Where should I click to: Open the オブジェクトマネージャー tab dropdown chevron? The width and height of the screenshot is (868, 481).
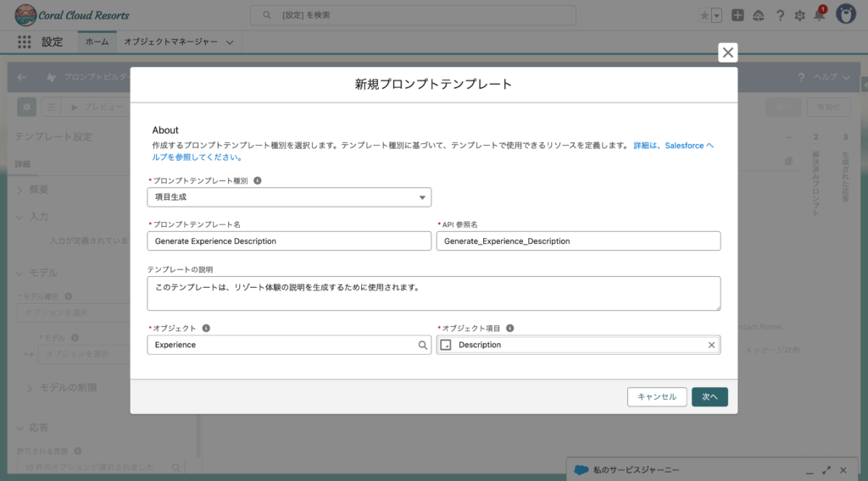pos(230,41)
